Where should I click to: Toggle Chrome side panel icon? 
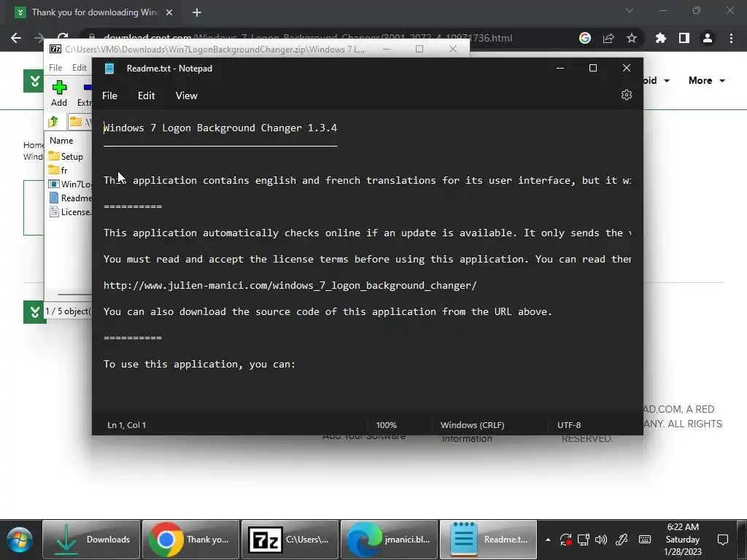pos(684,38)
